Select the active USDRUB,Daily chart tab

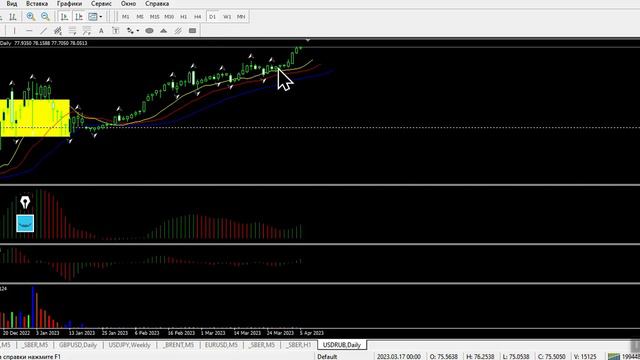click(x=342, y=345)
